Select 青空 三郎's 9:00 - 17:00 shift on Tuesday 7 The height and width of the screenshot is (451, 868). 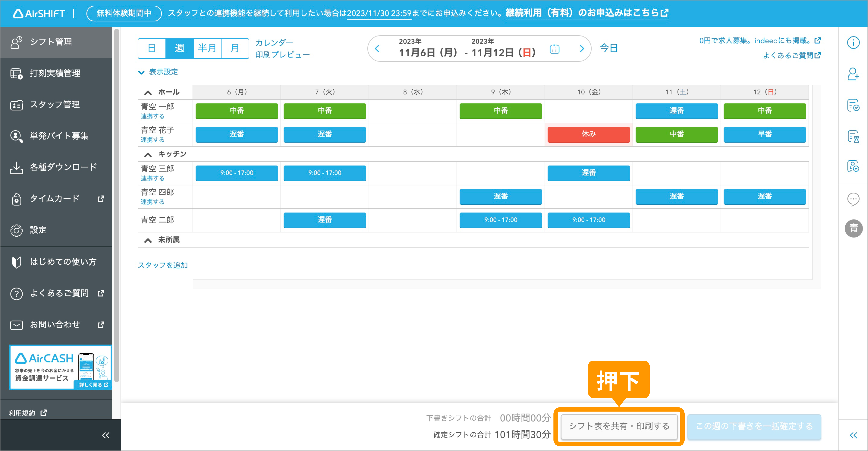click(x=325, y=173)
